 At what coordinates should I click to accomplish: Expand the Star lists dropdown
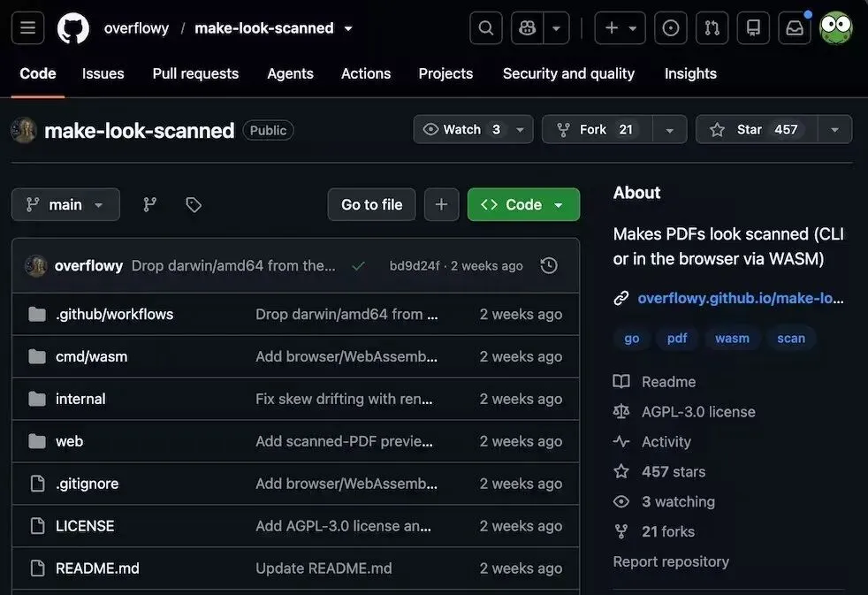(834, 130)
